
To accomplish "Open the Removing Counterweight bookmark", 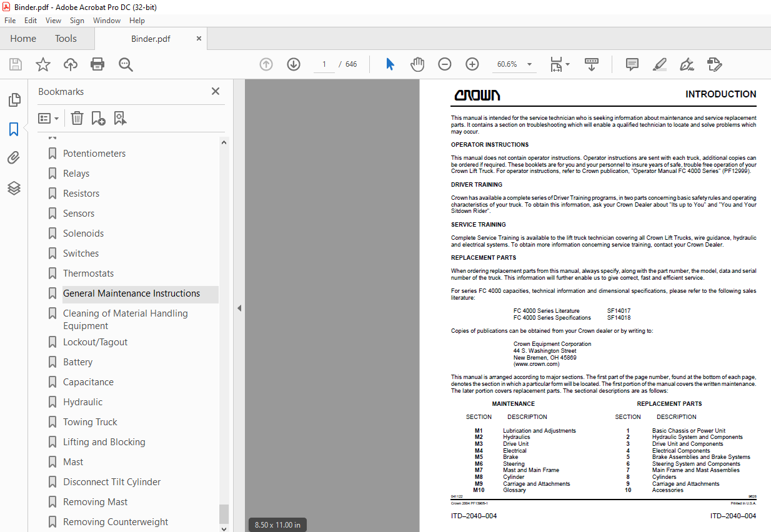I will [x=116, y=522].
